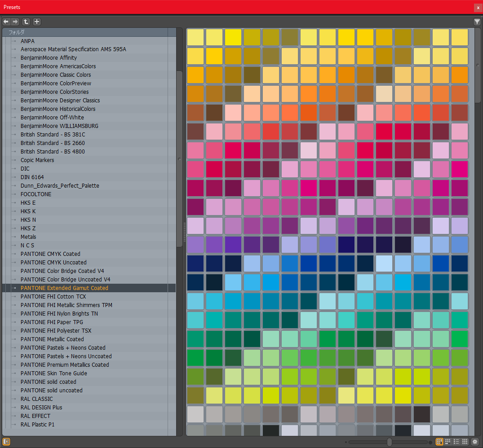Click the up-one-level folder arrow icon
This screenshot has height=448, width=483.
pyautogui.click(x=26, y=22)
